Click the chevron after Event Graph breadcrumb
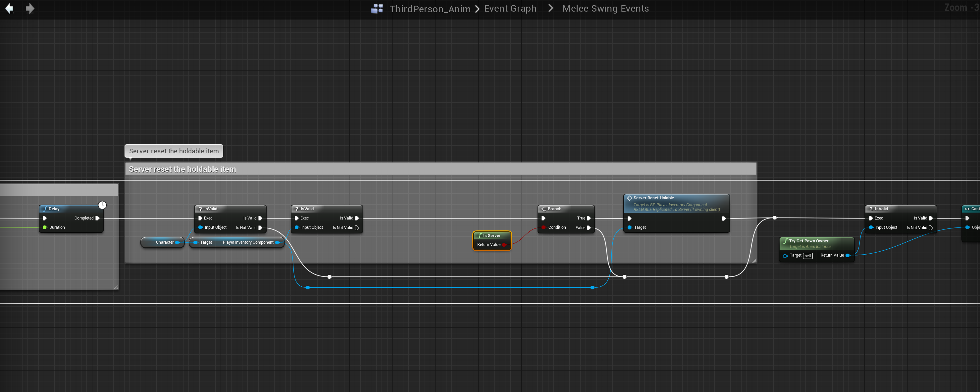 coord(550,8)
